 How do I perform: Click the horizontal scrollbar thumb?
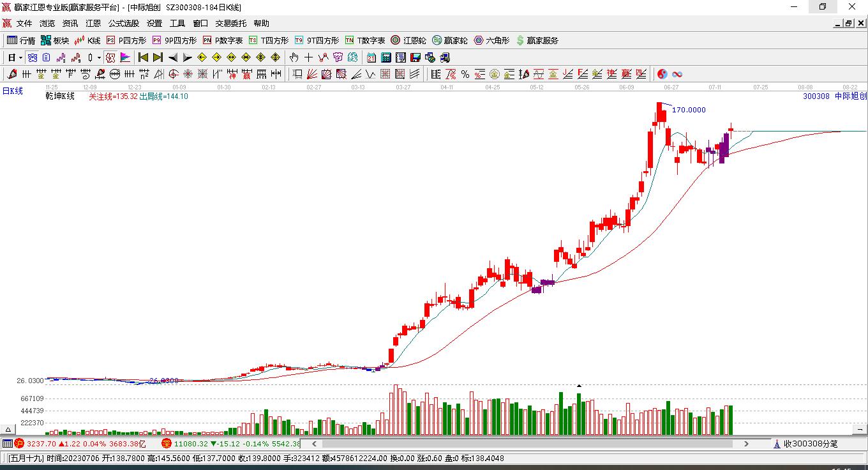pyautogui.click(x=526, y=443)
